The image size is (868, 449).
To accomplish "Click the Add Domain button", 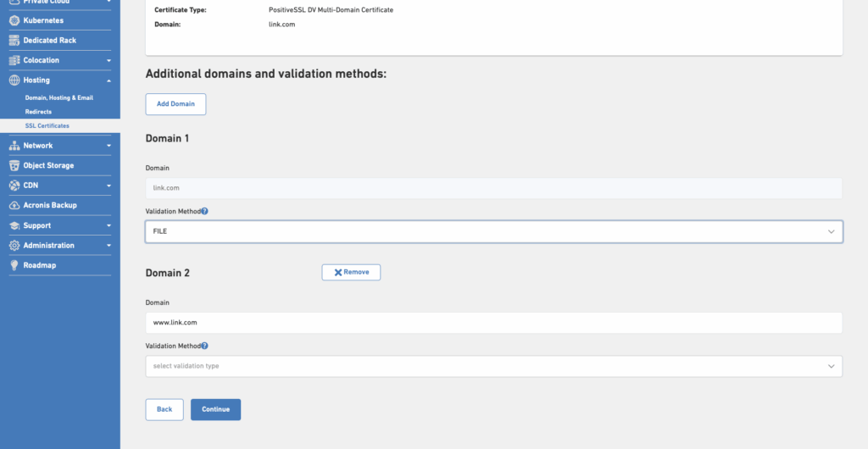I will pos(175,104).
